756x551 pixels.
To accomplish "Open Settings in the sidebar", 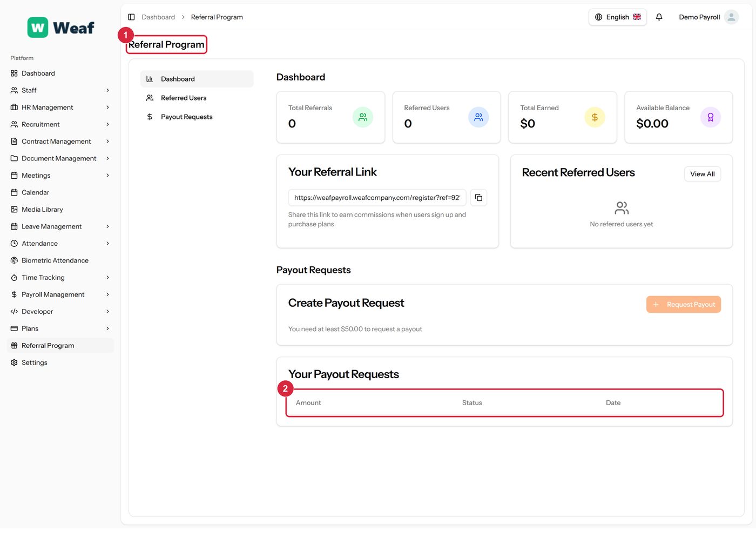I will tap(60, 362).
